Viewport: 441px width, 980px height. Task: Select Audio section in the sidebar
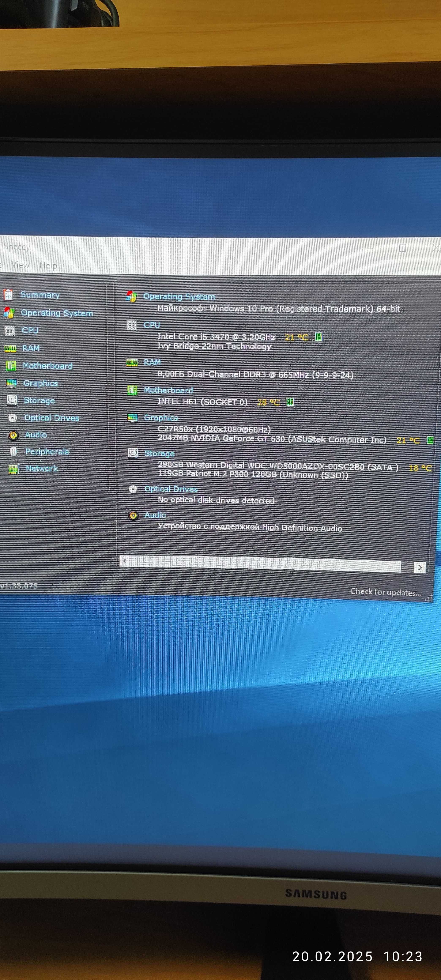point(36,435)
